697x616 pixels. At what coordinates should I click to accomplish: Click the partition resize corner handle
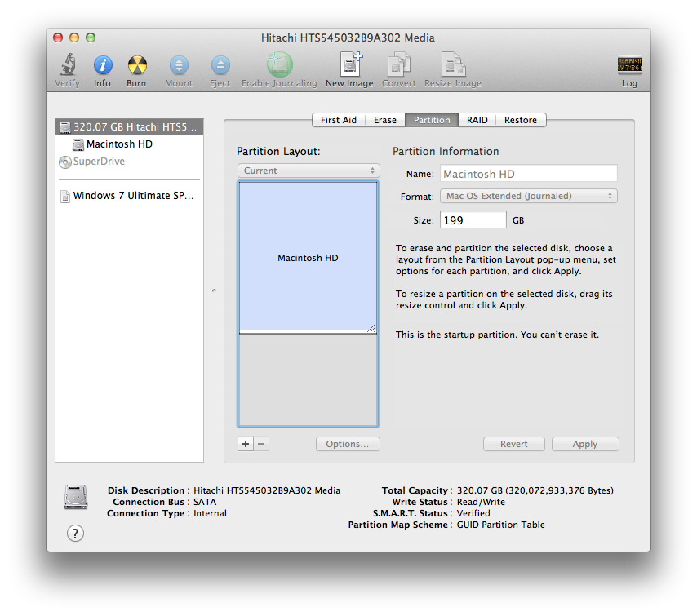371,329
